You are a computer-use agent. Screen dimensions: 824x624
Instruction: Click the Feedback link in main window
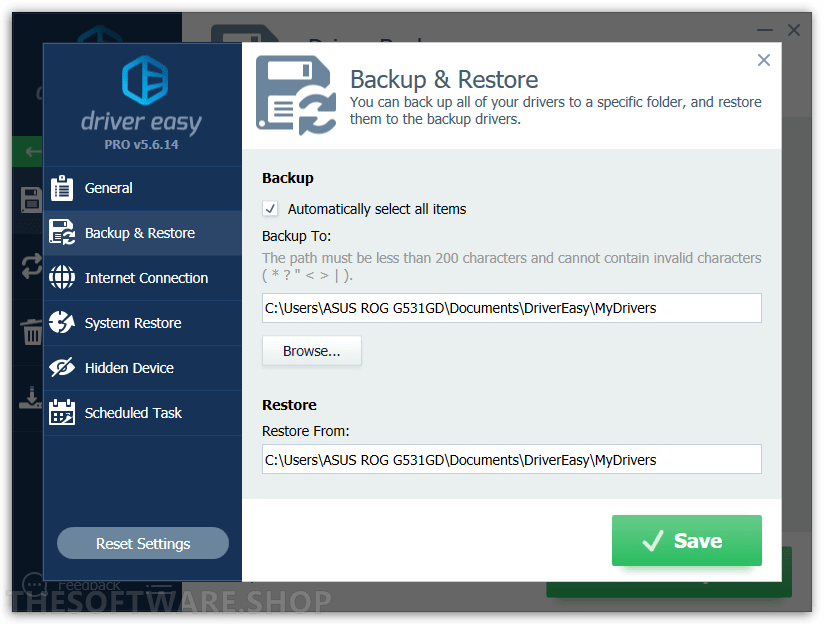pos(89,585)
